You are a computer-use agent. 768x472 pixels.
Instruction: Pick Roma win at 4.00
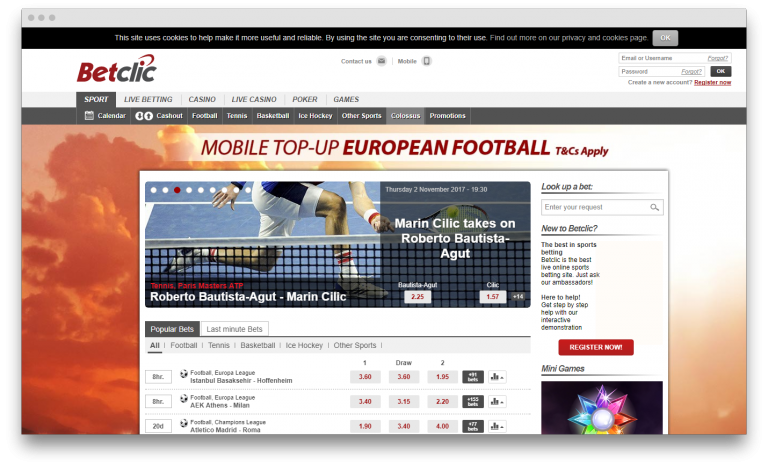[442, 426]
